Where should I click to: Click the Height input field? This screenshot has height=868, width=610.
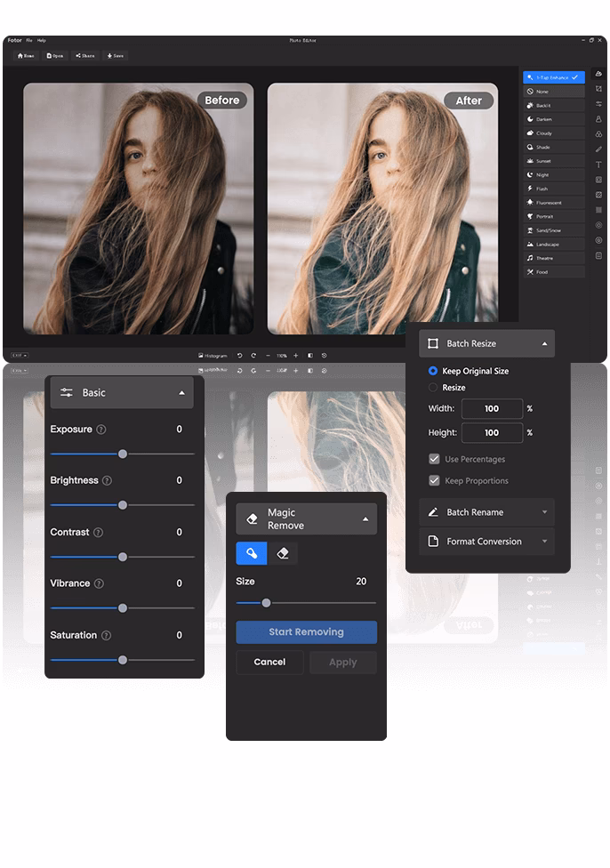tap(492, 433)
